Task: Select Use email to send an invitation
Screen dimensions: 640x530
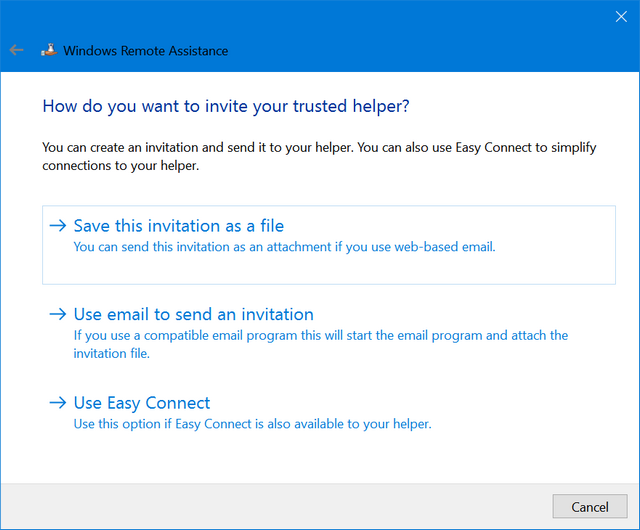Action: [x=329, y=333]
